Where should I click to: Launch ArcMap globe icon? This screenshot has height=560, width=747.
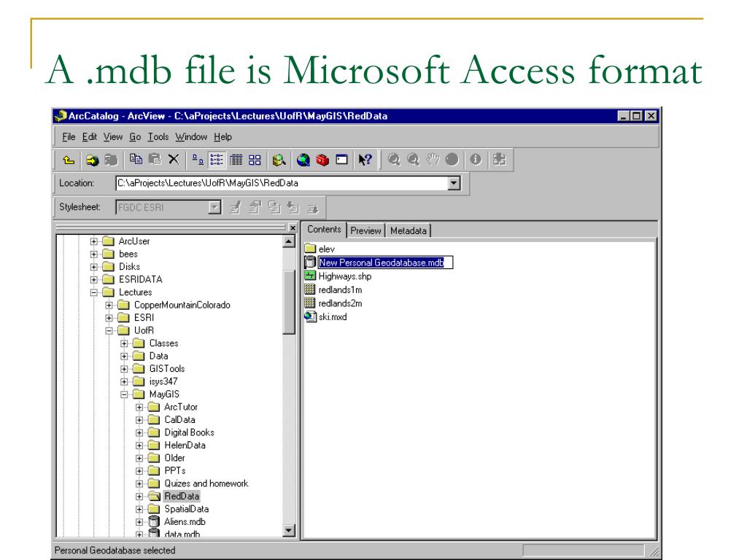click(303, 160)
